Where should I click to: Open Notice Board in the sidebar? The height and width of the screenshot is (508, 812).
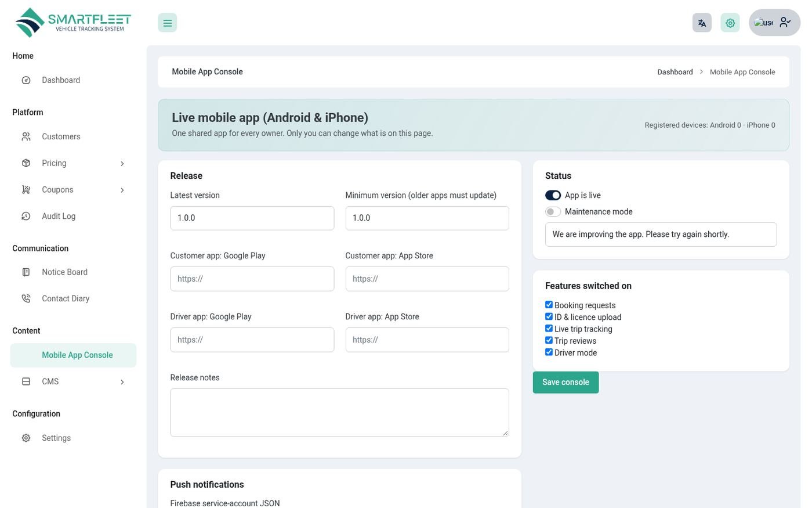coord(73,272)
